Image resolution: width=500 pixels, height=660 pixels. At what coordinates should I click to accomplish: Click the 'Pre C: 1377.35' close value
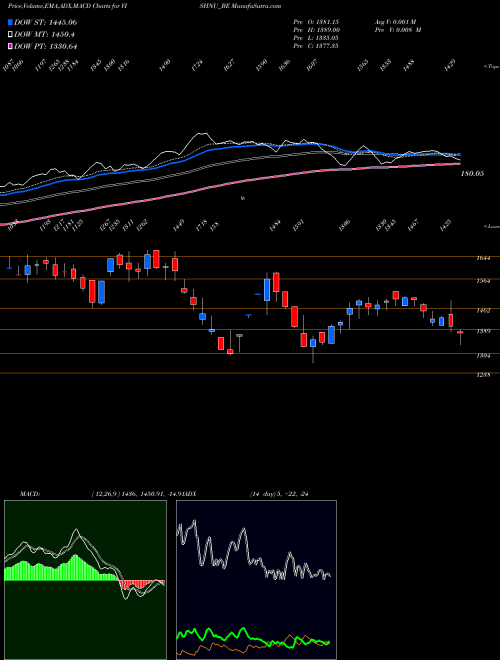click(316, 46)
